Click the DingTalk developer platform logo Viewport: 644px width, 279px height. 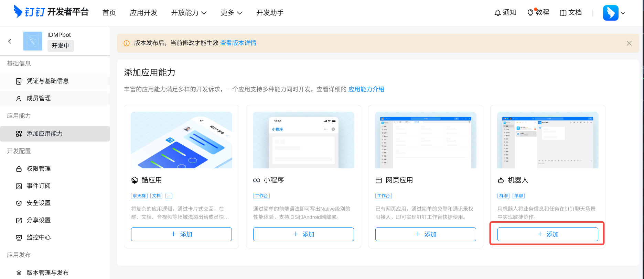51,12
